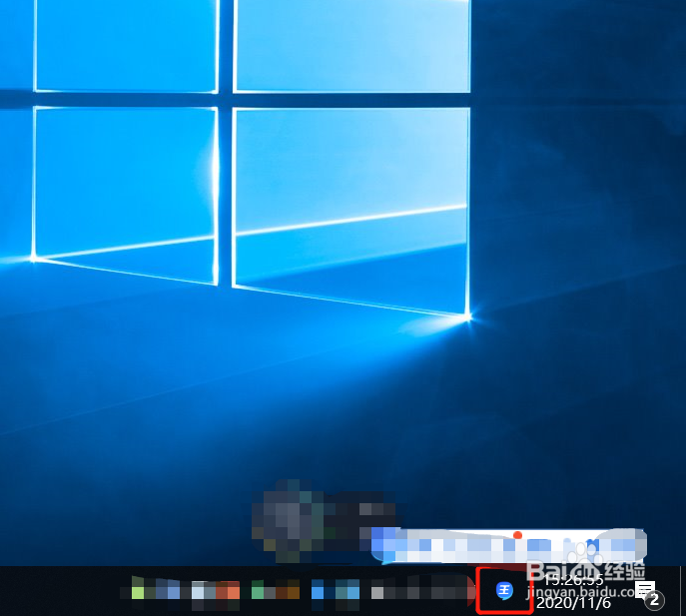This screenshot has width=686, height=616.
Task: Click the Show Desktop strip at taskbar edge
Action: (682, 591)
